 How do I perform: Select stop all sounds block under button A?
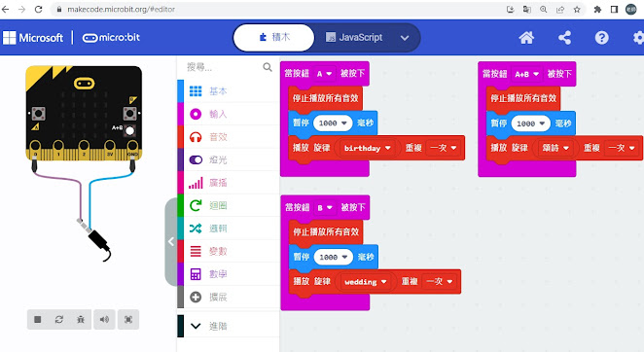point(325,98)
